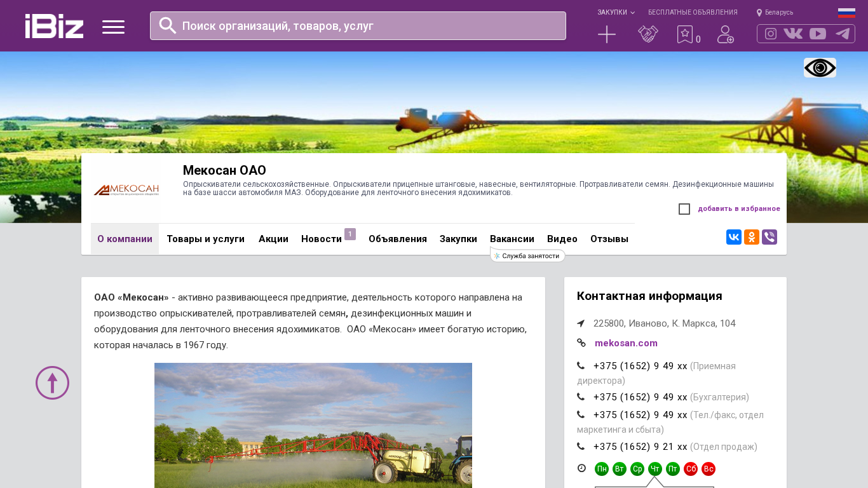868x488 pixels.
Task: Check the добавить в избранное checkbox
Action: (684, 209)
